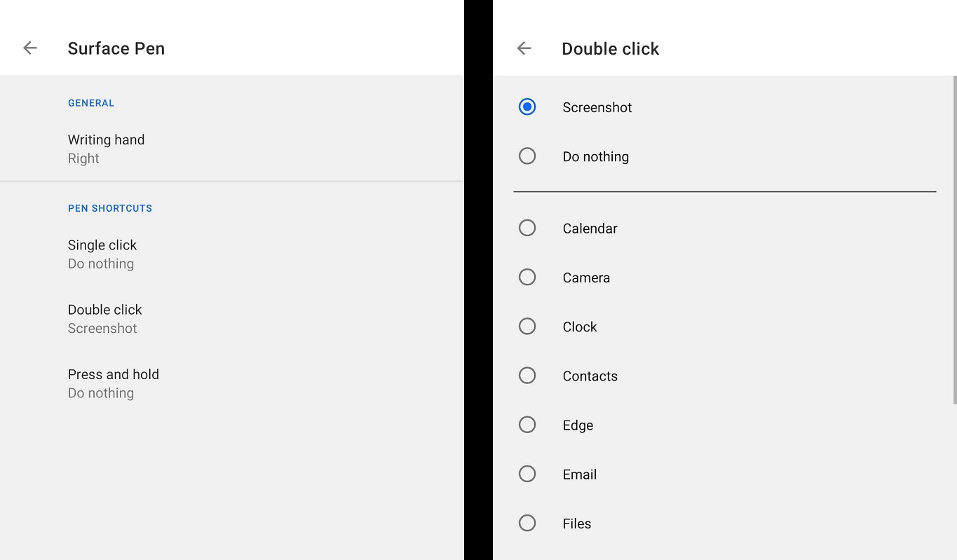Select Email as the double click app
The width and height of the screenshot is (957, 560).
pos(527,474)
